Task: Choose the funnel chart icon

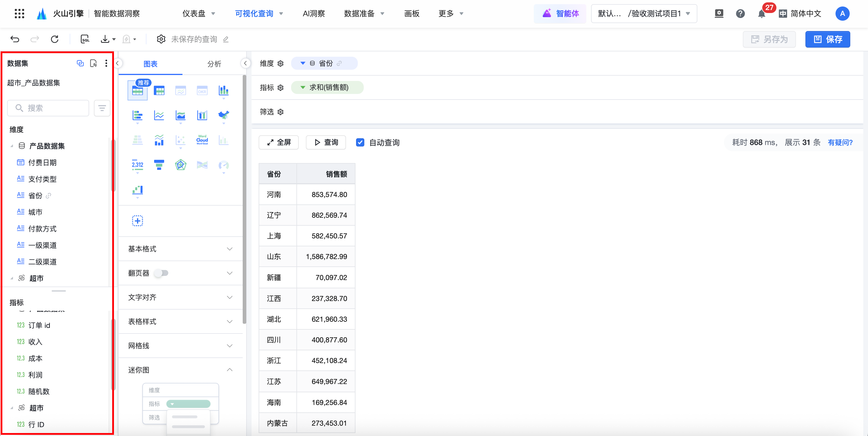Action: click(x=159, y=165)
